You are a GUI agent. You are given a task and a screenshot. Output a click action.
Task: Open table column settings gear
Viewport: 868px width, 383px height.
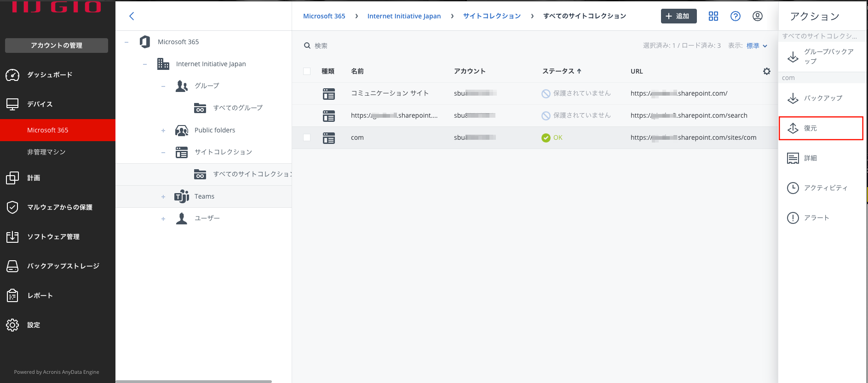(767, 71)
